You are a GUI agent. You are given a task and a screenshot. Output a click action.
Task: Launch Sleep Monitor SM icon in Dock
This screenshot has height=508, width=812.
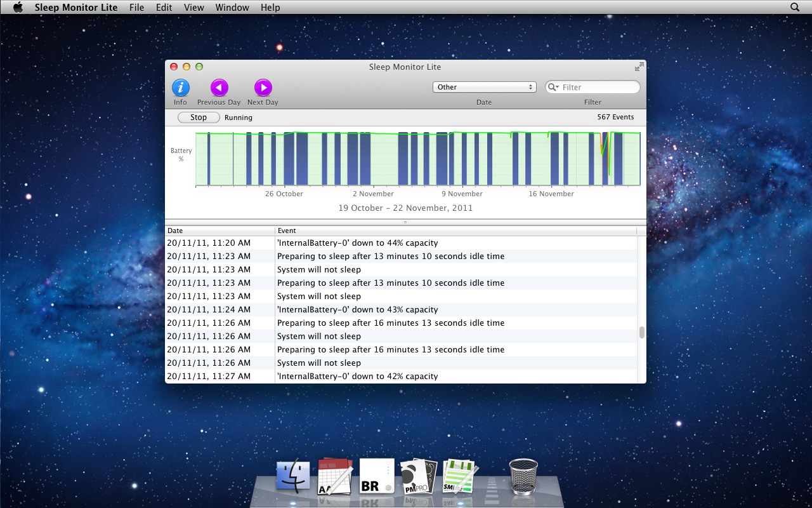(459, 476)
